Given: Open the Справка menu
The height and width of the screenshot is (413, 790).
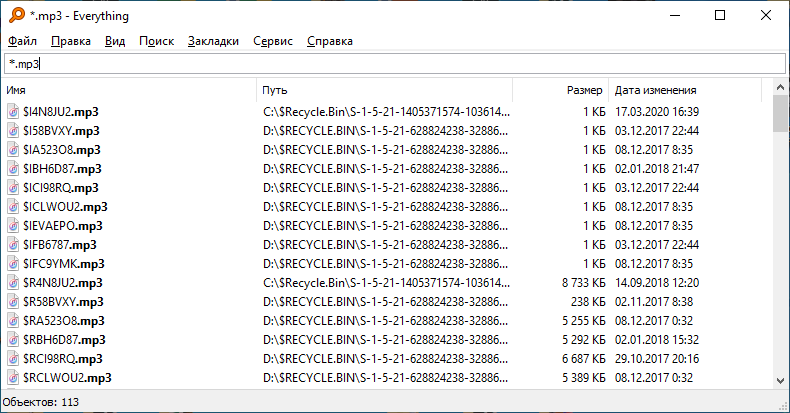Looking at the screenshot, I should click(330, 41).
